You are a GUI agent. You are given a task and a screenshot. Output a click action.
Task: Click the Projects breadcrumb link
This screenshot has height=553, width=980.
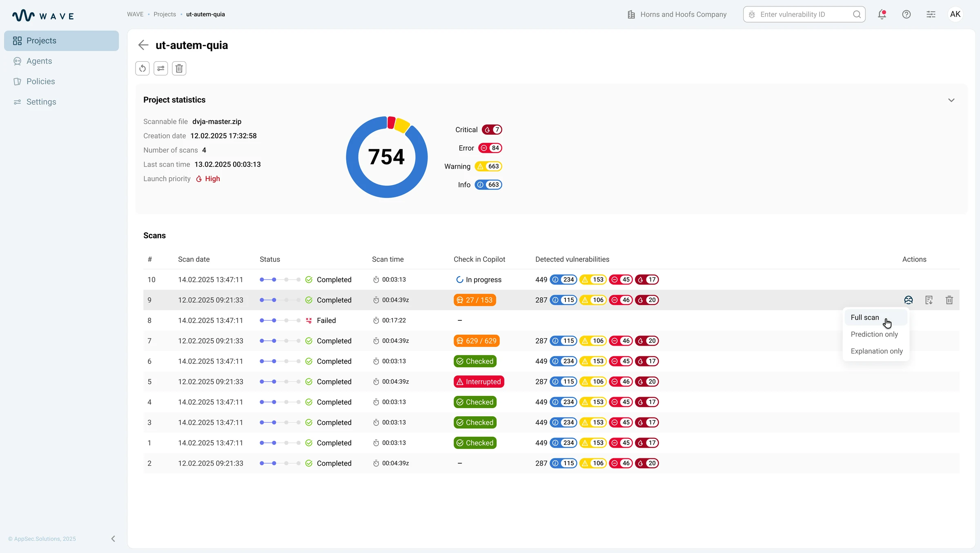tap(165, 14)
